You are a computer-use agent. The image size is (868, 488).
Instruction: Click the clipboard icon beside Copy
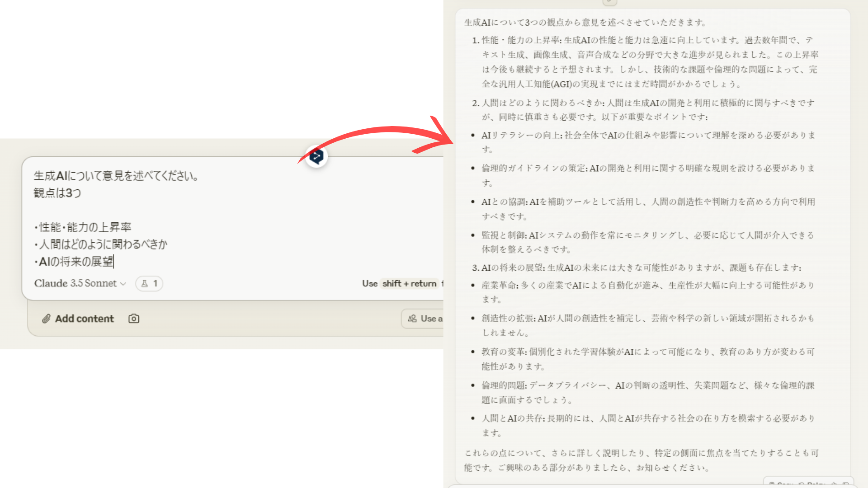(772, 484)
